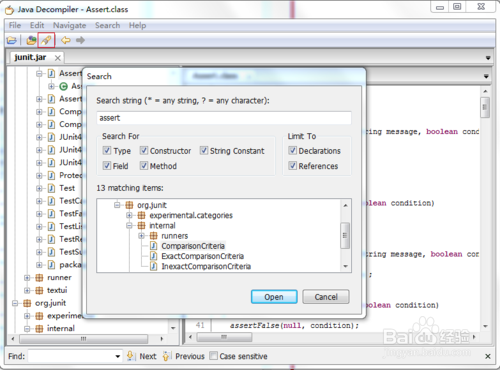Image resolution: width=500 pixels, height=370 pixels.
Task: Select InexactComparisonCriteria in results list
Action: pyautogui.click(x=206, y=266)
